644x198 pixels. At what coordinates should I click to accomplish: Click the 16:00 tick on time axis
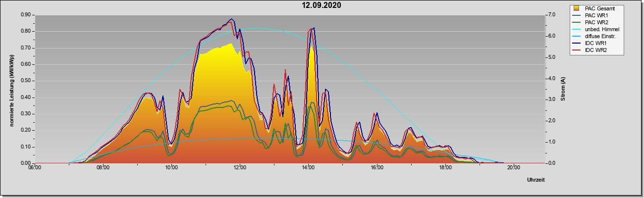[x=376, y=168]
